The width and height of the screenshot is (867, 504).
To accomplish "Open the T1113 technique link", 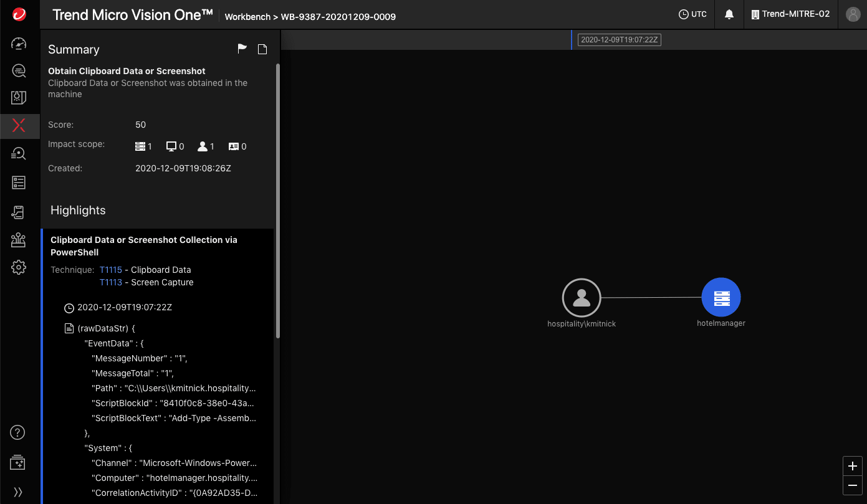I will point(111,282).
